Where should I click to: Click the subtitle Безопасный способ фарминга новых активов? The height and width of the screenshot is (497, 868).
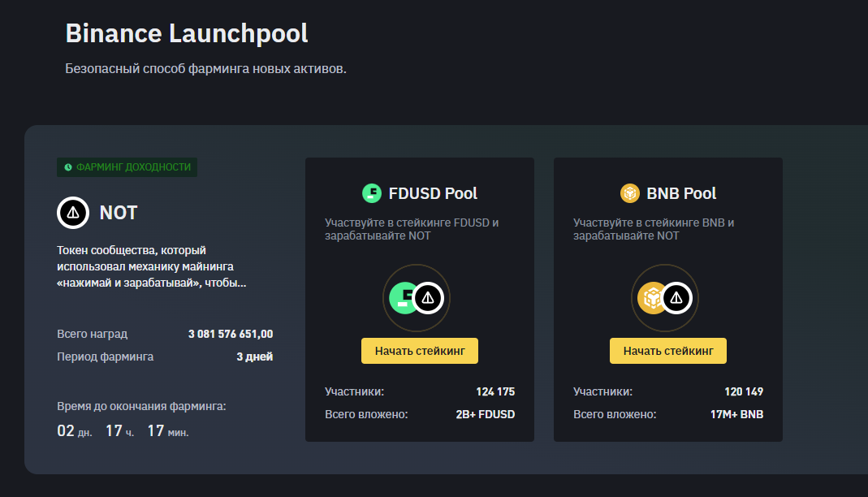[206, 69]
